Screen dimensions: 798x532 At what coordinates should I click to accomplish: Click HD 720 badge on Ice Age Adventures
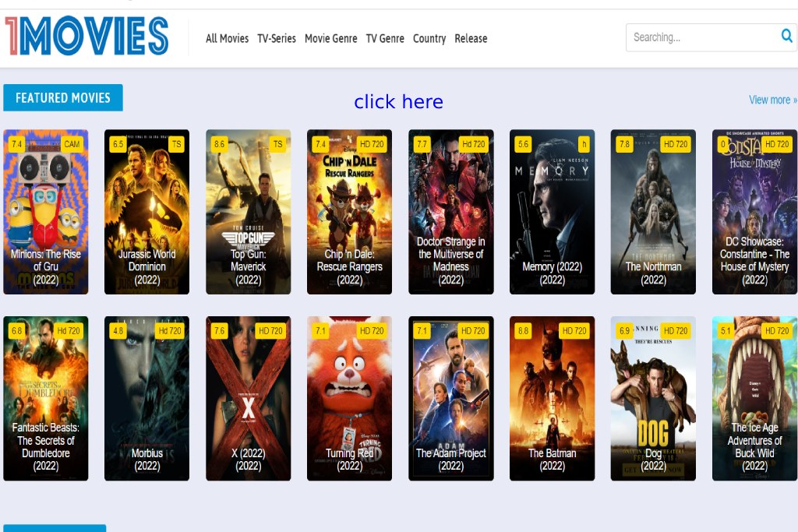click(x=777, y=331)
